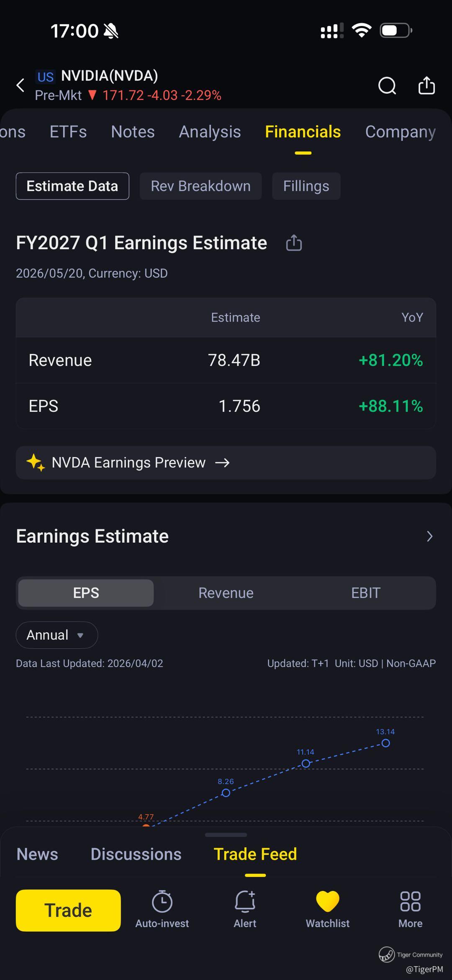Screen dimensions: 452x980
Task: Switch chart to Revenue segment
Action: tap(226, 593)
